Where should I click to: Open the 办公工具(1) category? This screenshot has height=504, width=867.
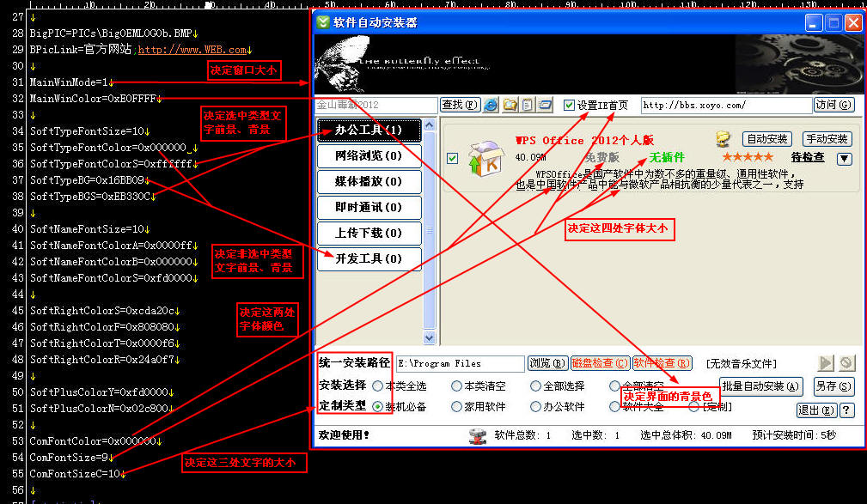tap(369, 131)
